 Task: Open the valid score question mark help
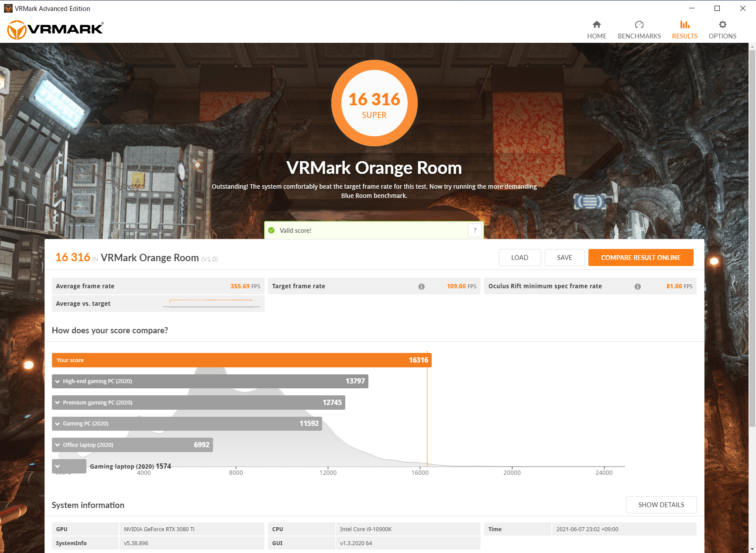tap(475, 230)
